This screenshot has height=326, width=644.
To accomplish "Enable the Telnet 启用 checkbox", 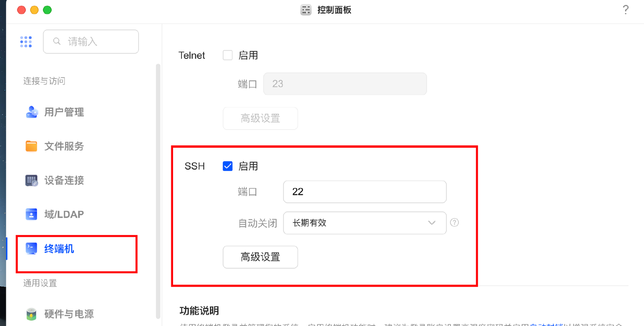I will pyautogui.click(x=228, y=55).
